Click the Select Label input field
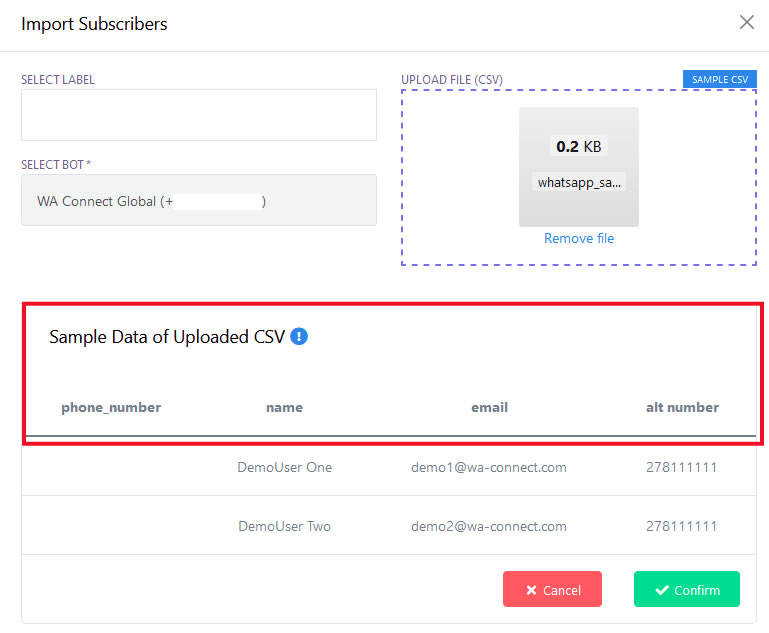The height and width of the screenshot is (633, 769). (199, 115)
